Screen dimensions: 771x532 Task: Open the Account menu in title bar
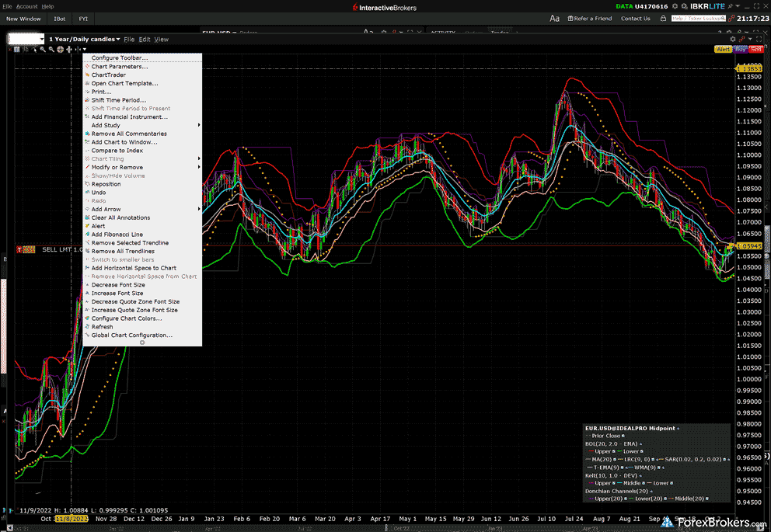pos(26,6)
